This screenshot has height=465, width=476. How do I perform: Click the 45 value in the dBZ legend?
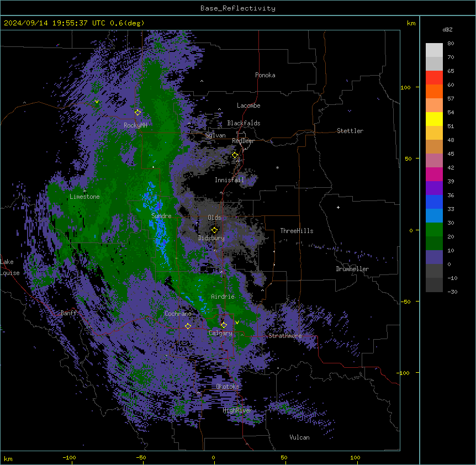pos(451,154)
